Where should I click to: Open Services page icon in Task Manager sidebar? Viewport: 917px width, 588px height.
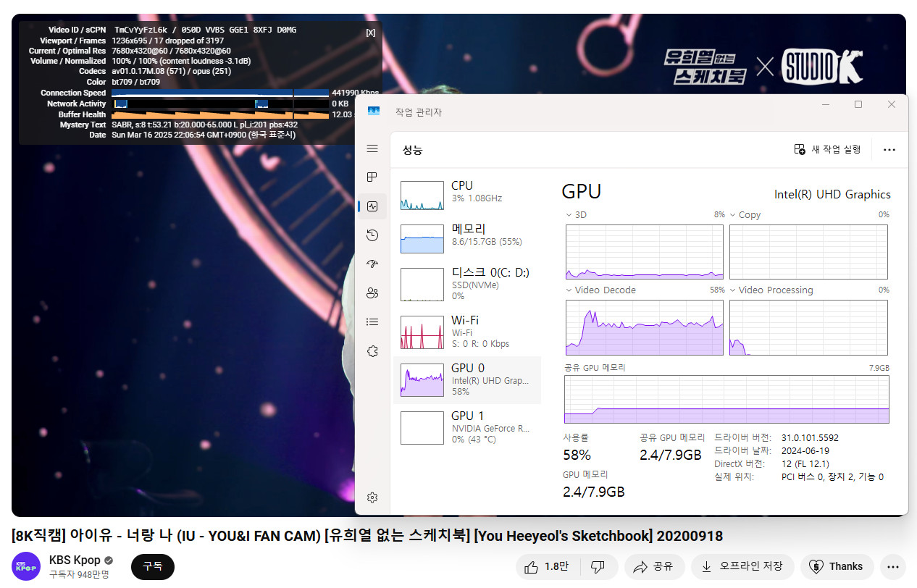(x=372, y=351)
